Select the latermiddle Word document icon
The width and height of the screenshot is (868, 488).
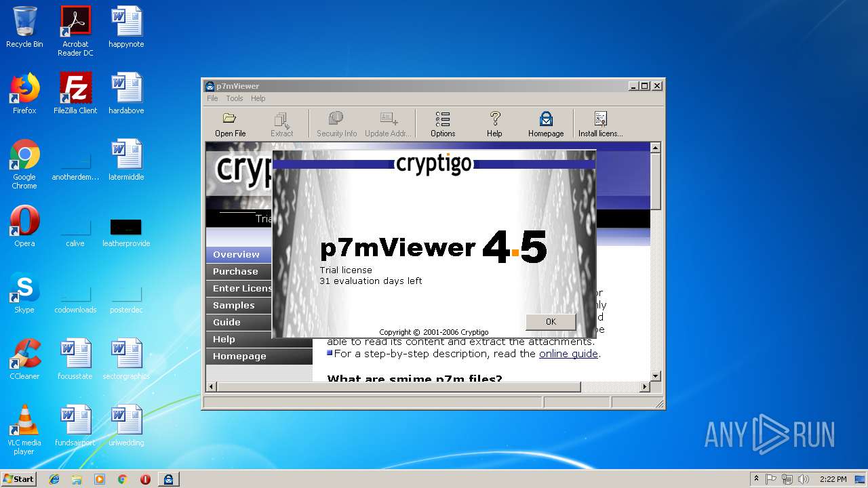pos(126,160)
